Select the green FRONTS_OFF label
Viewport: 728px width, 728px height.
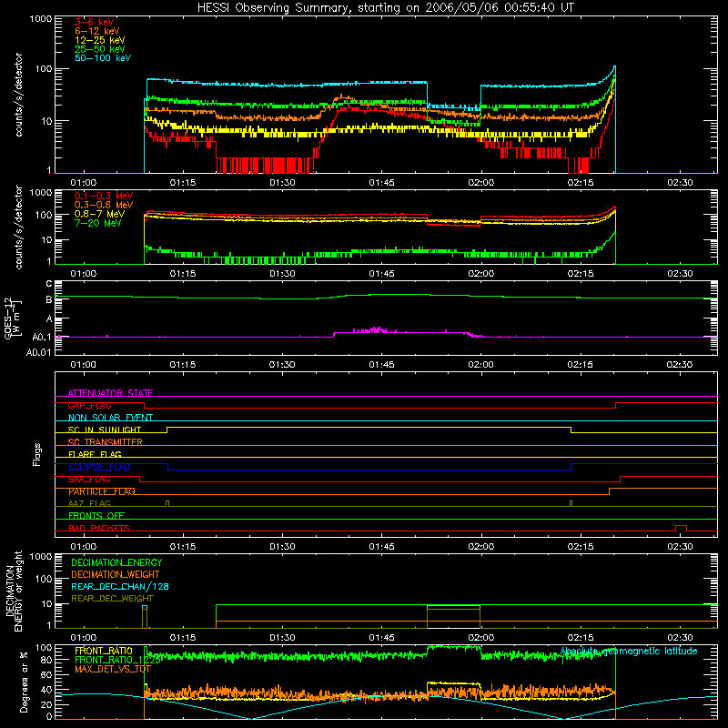96,516
